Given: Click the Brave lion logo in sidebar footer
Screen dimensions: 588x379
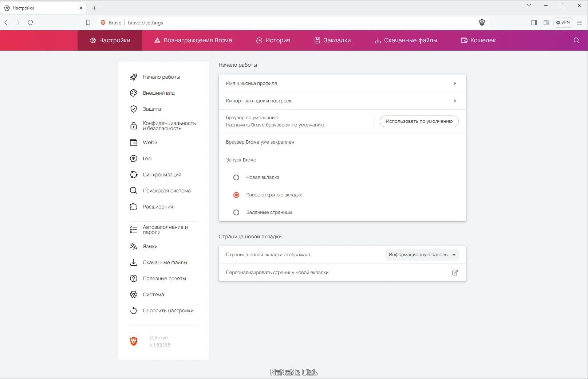Looking at the screenshot, I should (134, 341).
